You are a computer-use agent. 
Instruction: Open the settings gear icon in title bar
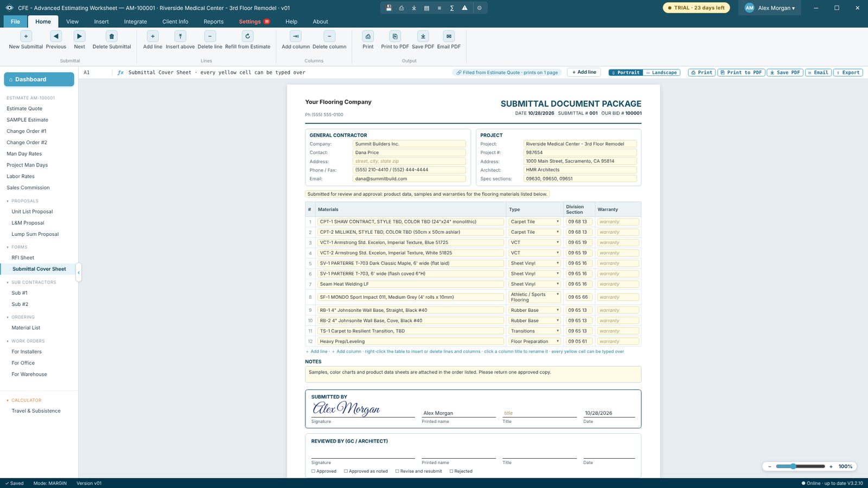479,8
